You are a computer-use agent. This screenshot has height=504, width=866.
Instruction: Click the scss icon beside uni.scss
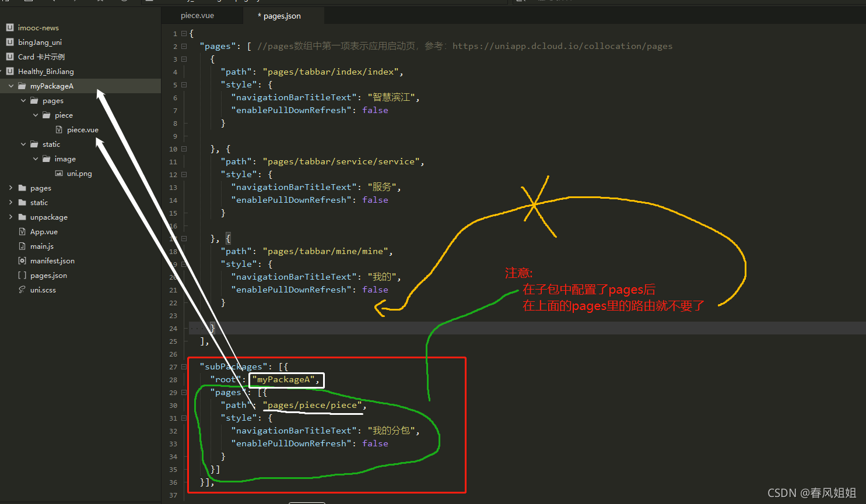[x=22, y=290]
